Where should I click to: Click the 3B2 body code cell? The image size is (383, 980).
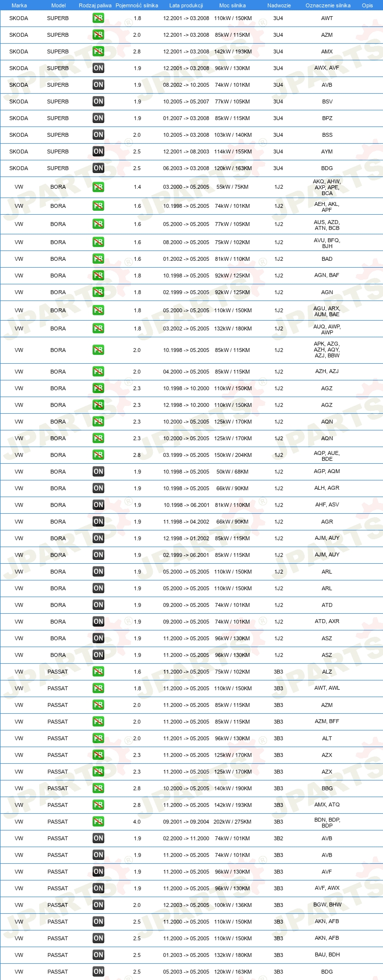click(x=278, y=838)
